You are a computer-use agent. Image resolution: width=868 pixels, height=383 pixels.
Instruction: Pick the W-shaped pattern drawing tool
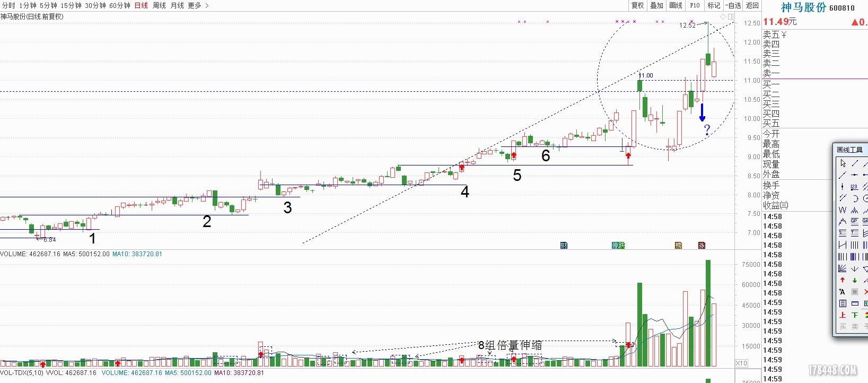tap(843, 210)
